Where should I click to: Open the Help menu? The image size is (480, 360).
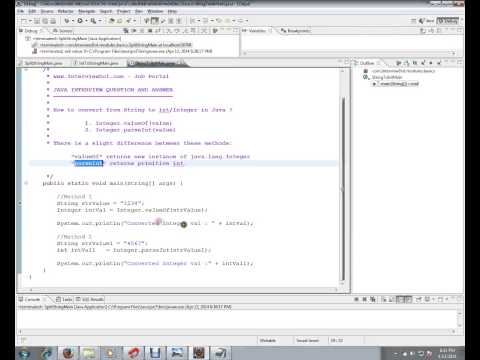(x=172, y=11)
